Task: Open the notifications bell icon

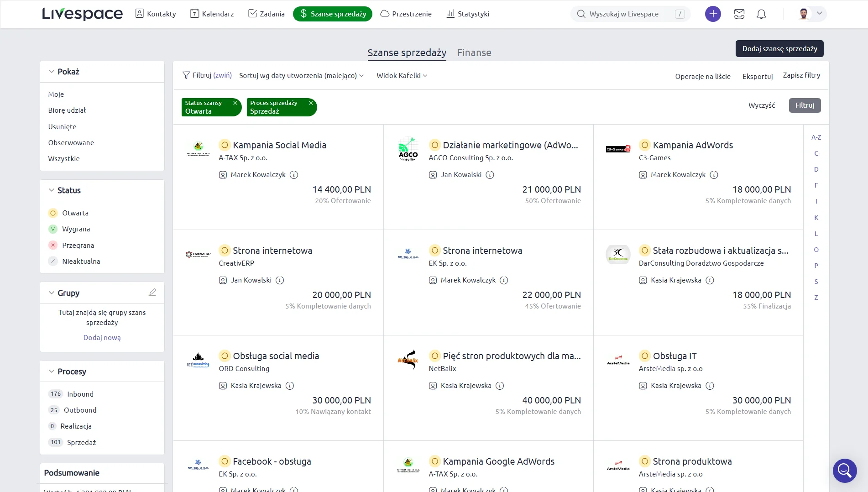Action: [x=761, y=14]
